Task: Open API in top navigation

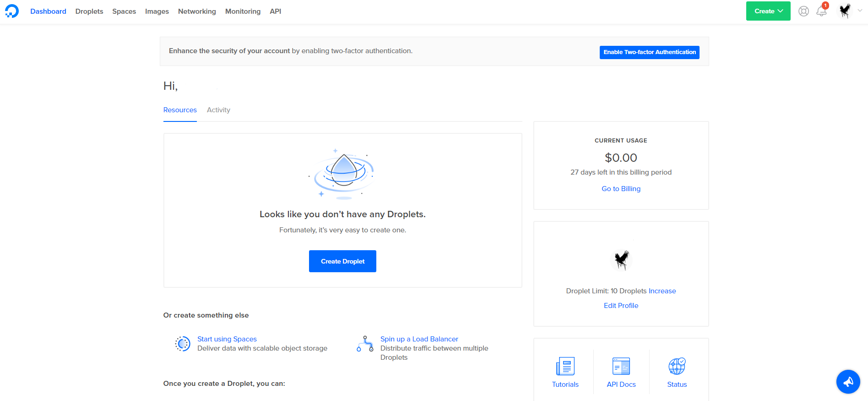Action: [x=275, y=11]
